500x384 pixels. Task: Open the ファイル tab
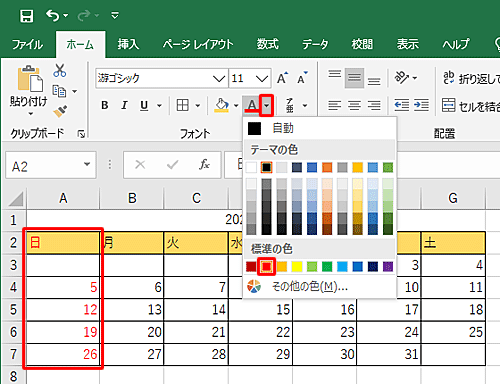[27, 44]
